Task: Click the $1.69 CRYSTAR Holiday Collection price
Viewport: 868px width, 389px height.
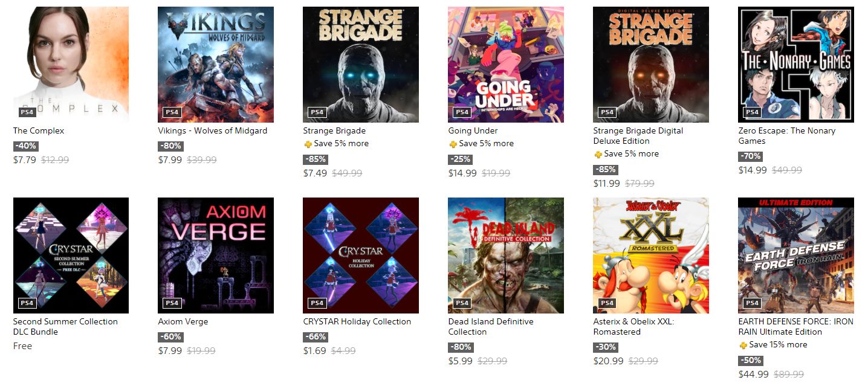Action: click(x=314, y=351)
